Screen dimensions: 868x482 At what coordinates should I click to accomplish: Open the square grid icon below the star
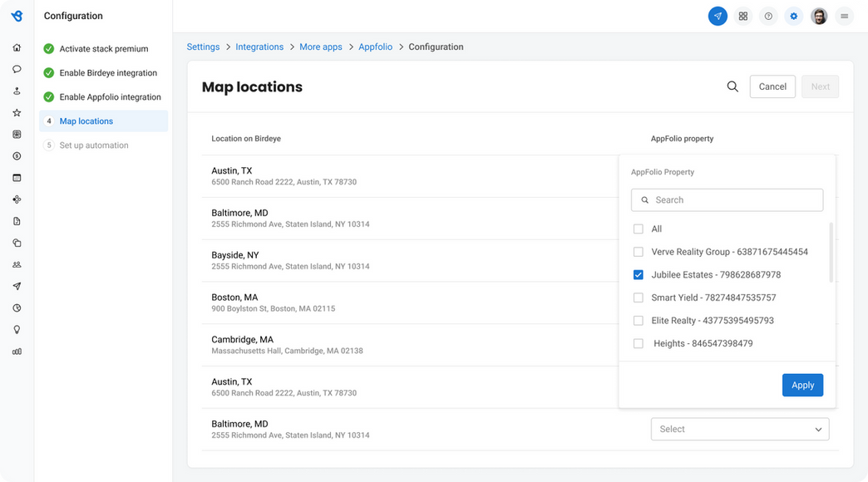coord(17,135)
